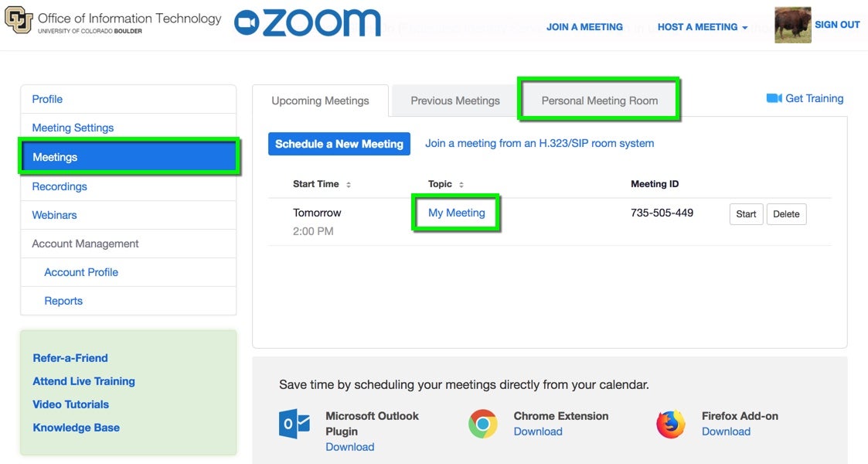Image resolution: width=868 pixels, height=464 pixels.
Task: Open the buffalo profile picture
Action: pos(792,25)
